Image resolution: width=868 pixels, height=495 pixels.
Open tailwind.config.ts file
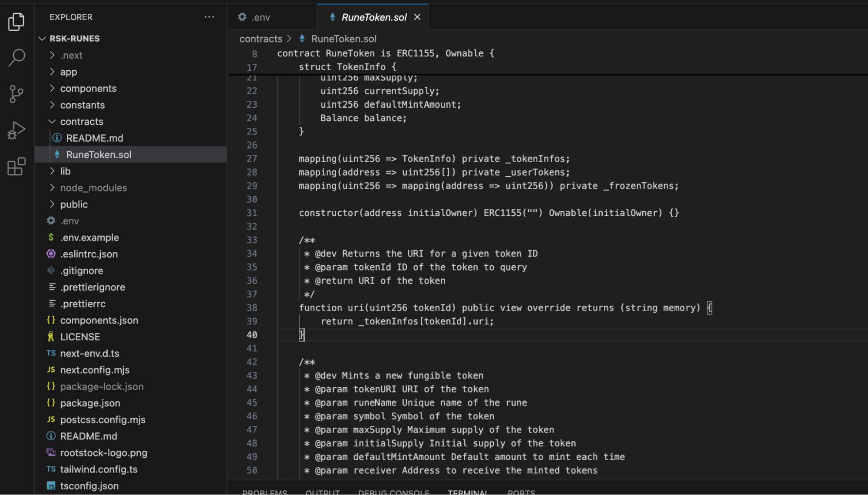coord(99,469)
